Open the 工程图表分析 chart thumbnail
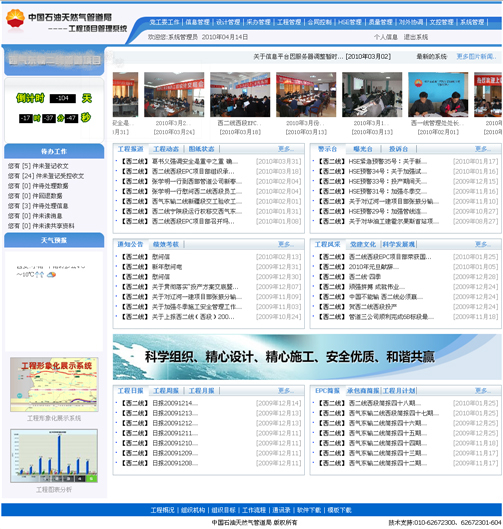 pos(54,456)
